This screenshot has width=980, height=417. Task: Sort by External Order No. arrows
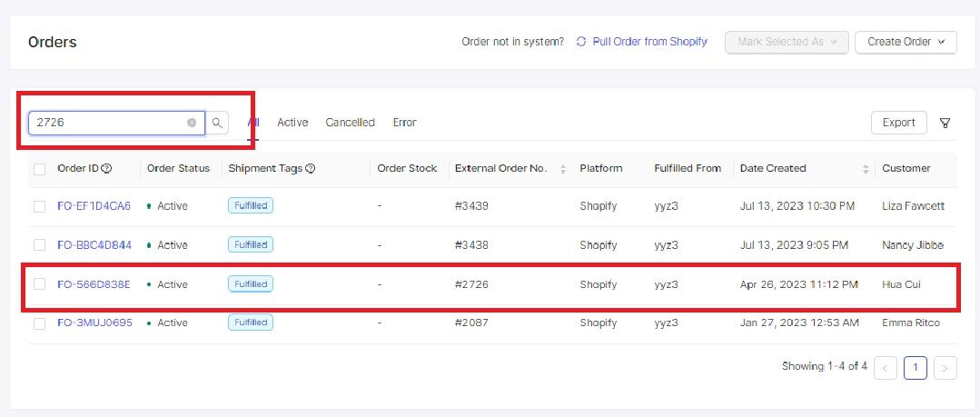[x=563, y=169]
